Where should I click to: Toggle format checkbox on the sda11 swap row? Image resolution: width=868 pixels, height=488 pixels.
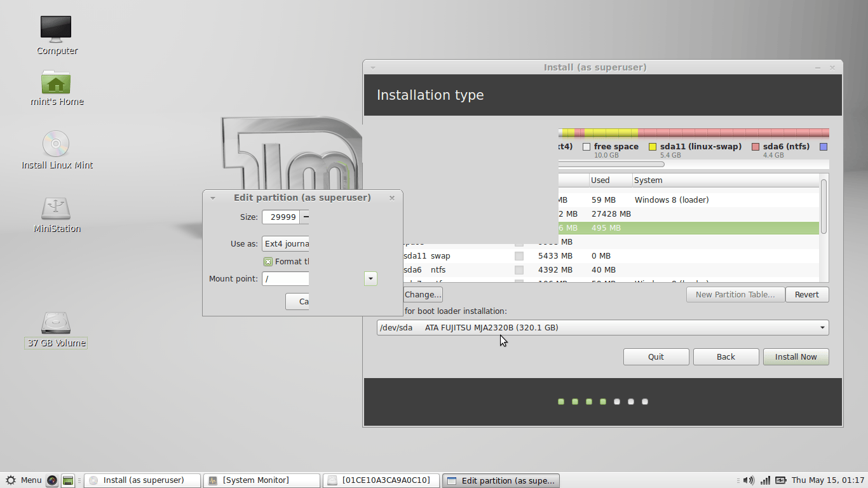519,256
